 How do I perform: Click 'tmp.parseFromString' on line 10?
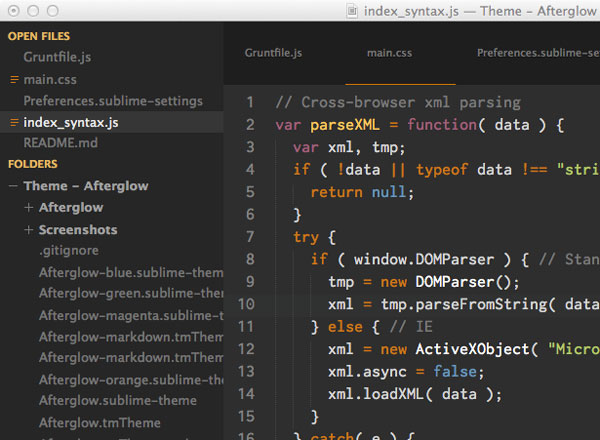464,305
